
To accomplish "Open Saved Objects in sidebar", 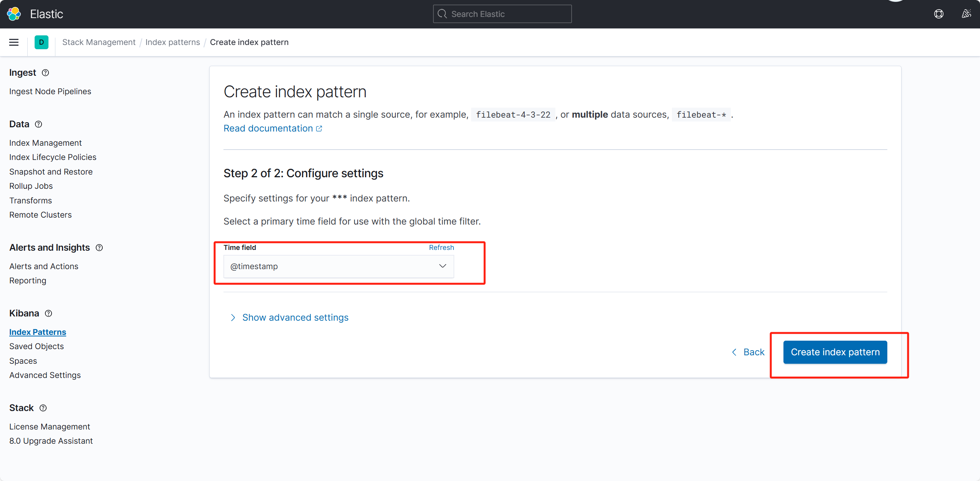I will [37, 346].
